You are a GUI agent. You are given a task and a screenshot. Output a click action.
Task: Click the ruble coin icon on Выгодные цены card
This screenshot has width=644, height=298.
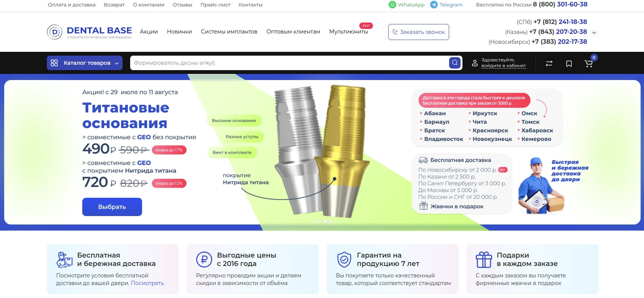pyautogui.click(x=204, y=259)
